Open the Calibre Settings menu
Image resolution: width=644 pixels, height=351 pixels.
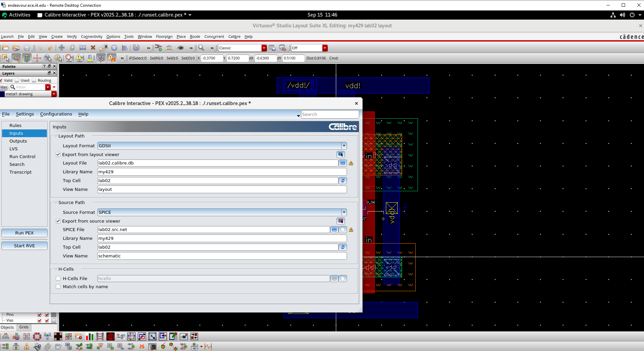(25, 114)
